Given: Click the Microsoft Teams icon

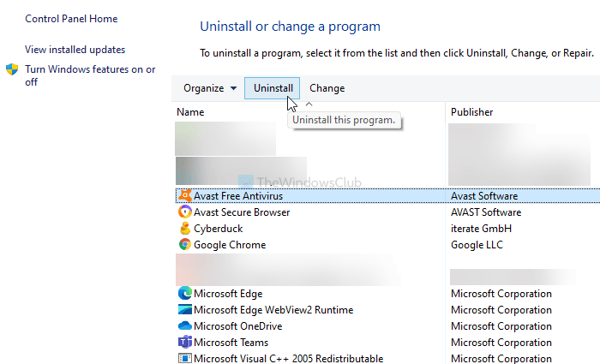Looking at the screenshot, I should click(184, 343).
